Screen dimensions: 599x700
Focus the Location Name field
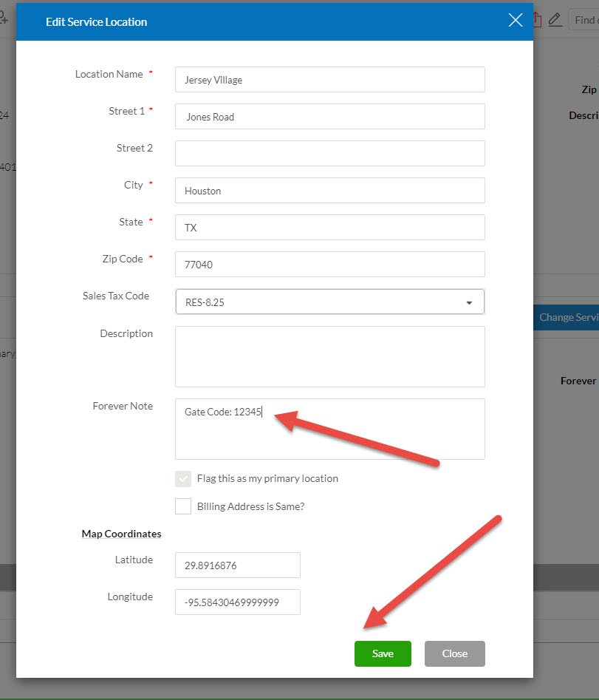[329, 80]
